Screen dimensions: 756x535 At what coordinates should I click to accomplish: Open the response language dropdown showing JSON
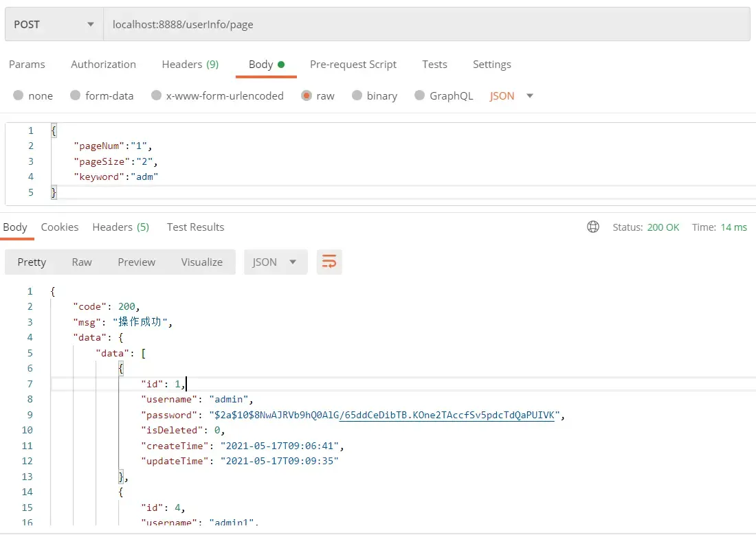pyautogui.click(x=275, y=262)
